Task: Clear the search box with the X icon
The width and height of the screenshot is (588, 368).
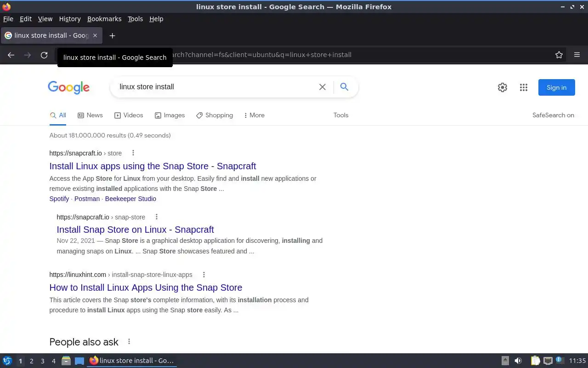Action: click(x=322, y=87)
